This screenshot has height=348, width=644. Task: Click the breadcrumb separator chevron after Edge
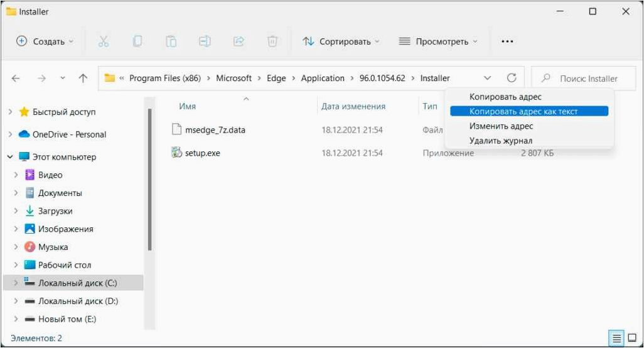point(294,78)
